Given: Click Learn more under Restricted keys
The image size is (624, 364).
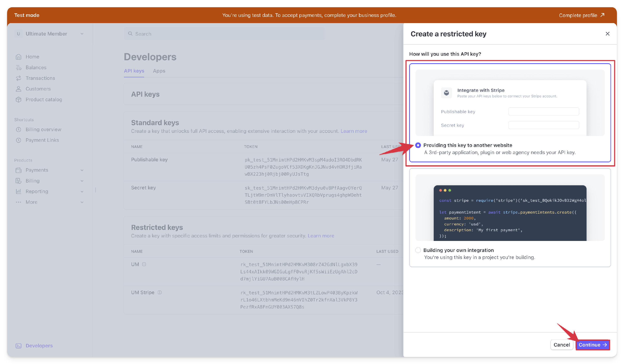Looking at the screenshot, I should (x=321, y=236).
